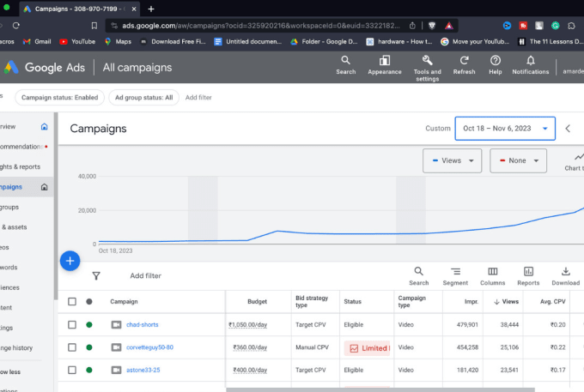The image size is (584, 392).
Task: Open the chad-shorts campaign link
Action: pyautogui.click(x=143, y=325)
